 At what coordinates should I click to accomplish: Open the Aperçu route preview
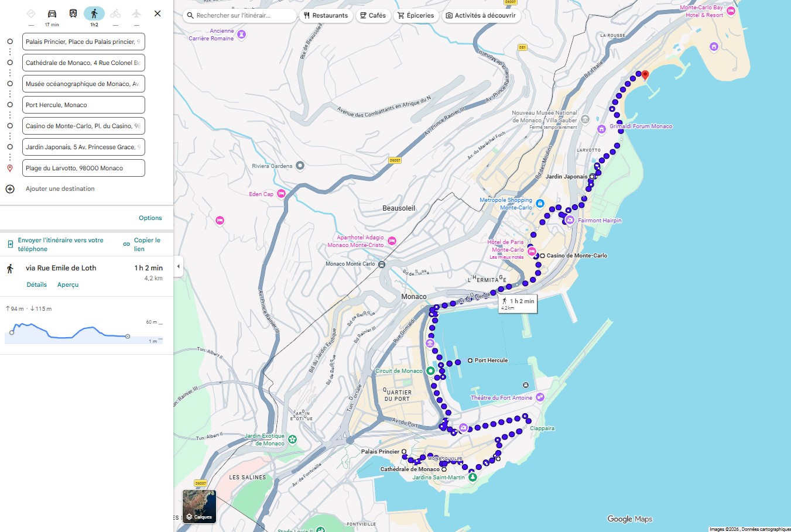tap(68, 284)
